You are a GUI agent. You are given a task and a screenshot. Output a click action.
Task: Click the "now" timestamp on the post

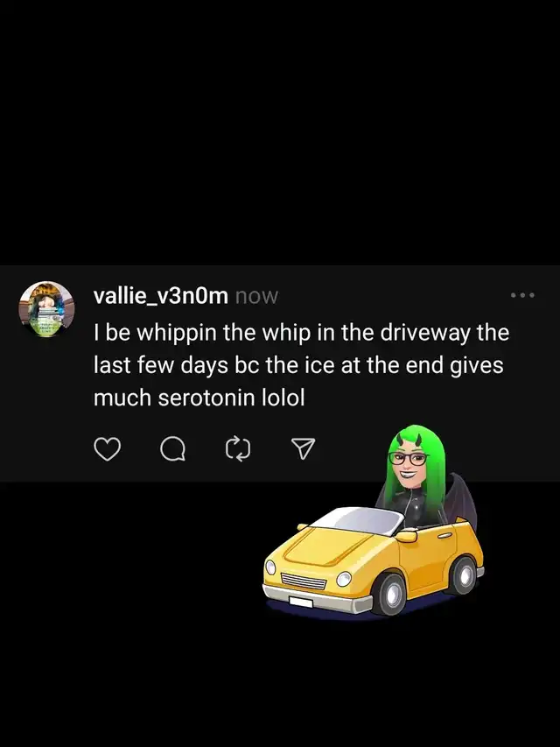coord(256,296)
